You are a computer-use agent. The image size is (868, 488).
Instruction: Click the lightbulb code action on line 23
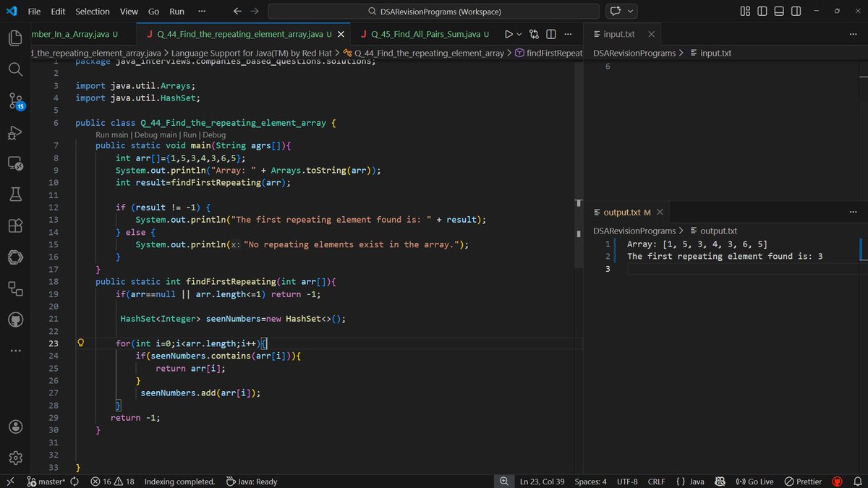(x=82, y=343)
